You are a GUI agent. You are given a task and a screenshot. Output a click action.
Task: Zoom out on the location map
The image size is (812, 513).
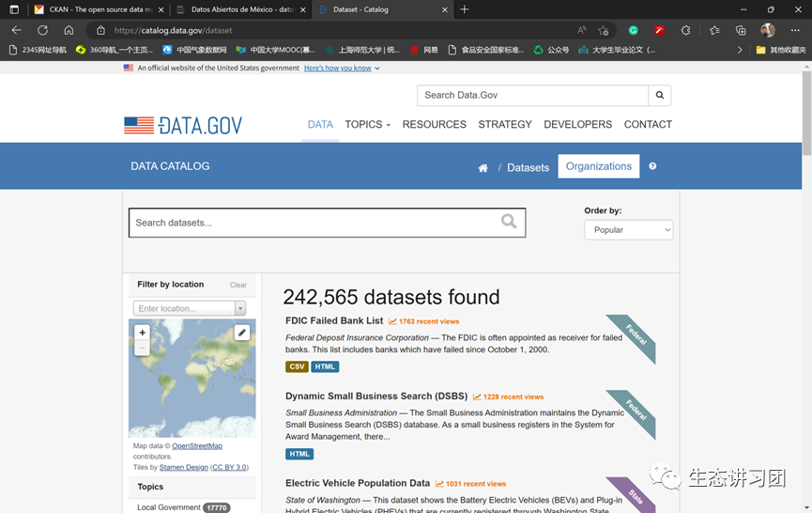143,348
